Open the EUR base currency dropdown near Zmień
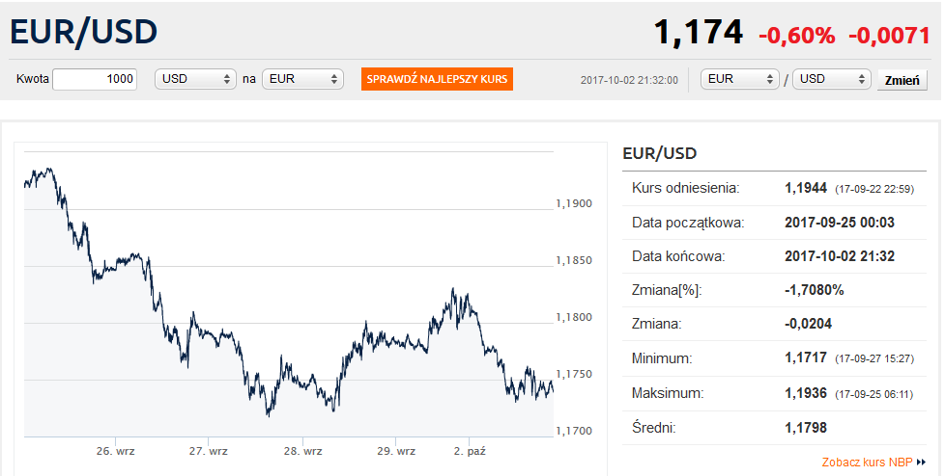The width and height of the screenshot is (945, 476). click(741, 79)
